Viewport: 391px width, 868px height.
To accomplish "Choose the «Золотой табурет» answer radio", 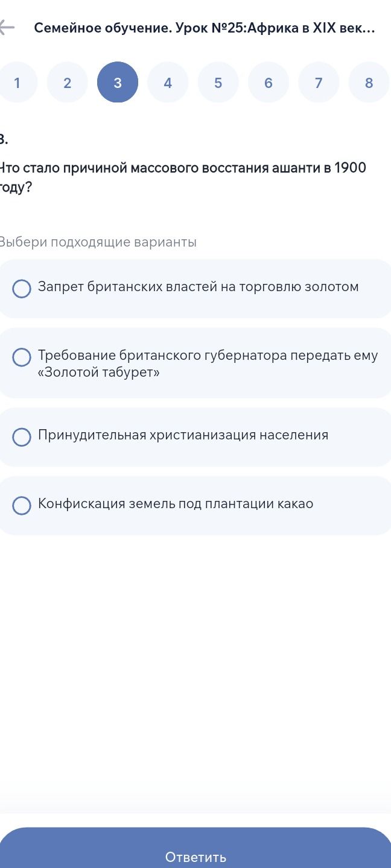I will [x=22, y=357].
